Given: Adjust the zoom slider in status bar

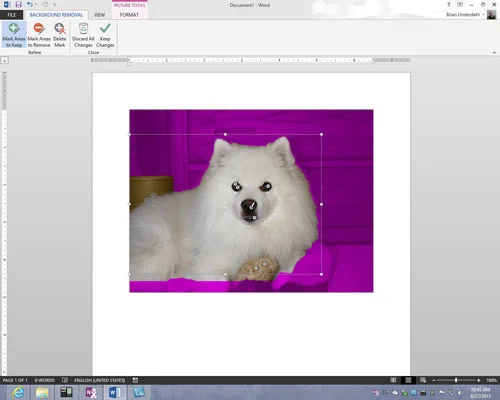Looking at the screenshot, I should point(456,380).
